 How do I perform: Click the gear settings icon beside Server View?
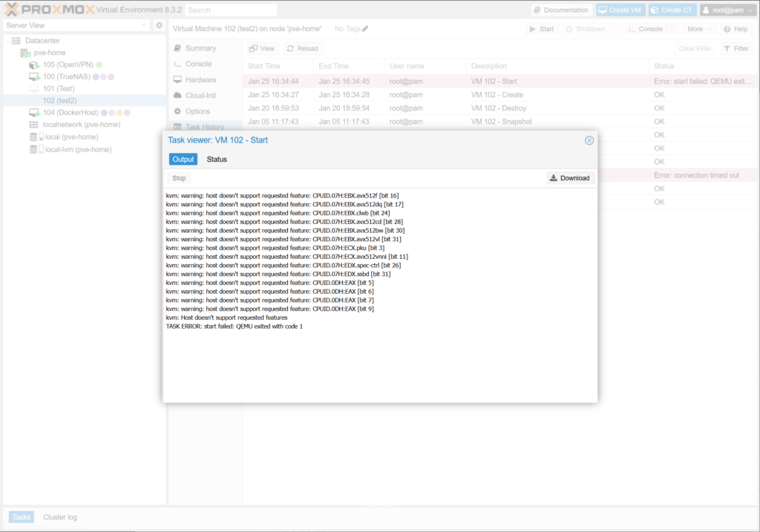tap(159, 25)
